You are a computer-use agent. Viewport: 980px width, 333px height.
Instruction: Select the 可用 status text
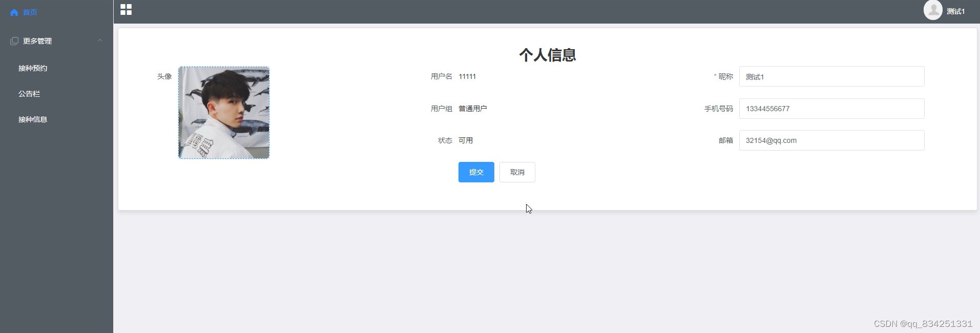click(x=466, y=140)
